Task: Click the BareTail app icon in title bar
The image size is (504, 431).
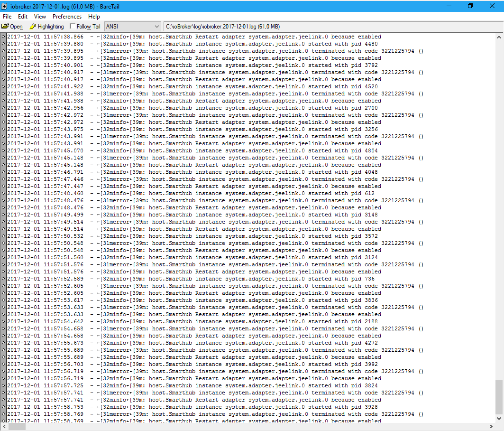Action: pyautogui.click(x=4, y=6)
